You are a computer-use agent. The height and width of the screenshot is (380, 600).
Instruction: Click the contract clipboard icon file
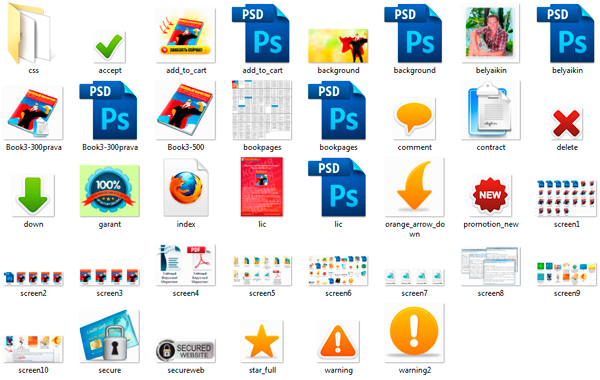coord(490,110)
